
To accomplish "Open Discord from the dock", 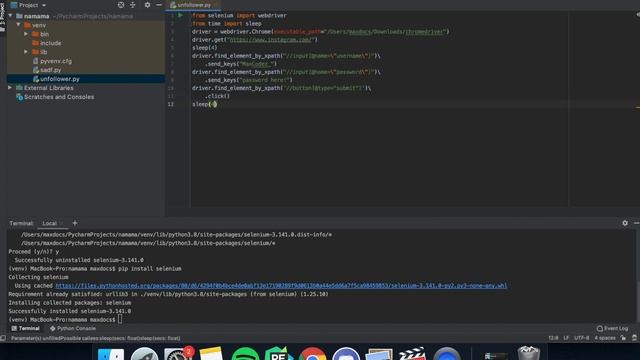I will click(x=346, y=354).
